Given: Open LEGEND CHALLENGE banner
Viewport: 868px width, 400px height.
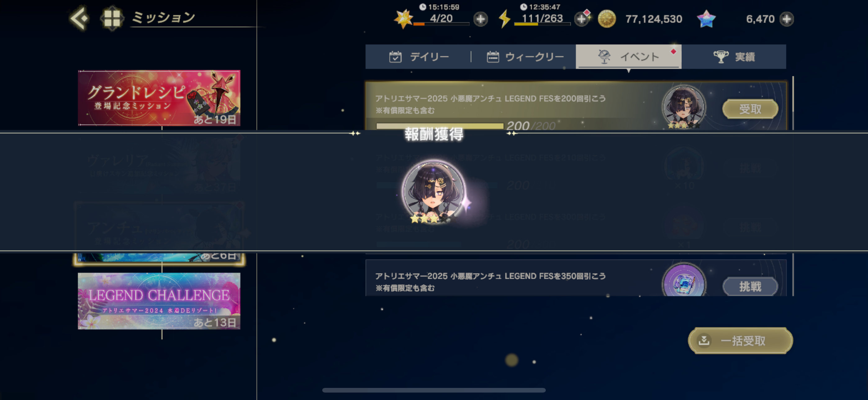Looking at the screenshot, I should 159,301.
